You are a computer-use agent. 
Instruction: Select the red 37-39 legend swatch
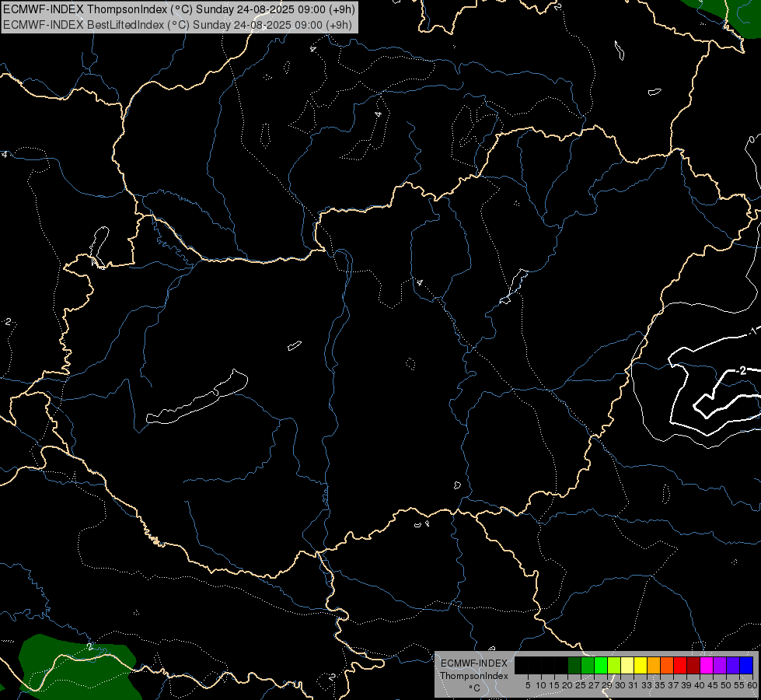click(x=680, y=665)
